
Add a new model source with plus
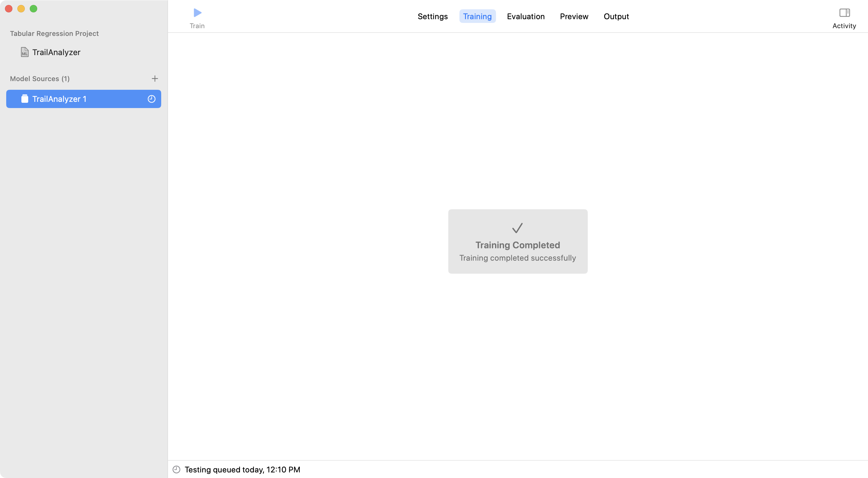click(x=155, y=78)
